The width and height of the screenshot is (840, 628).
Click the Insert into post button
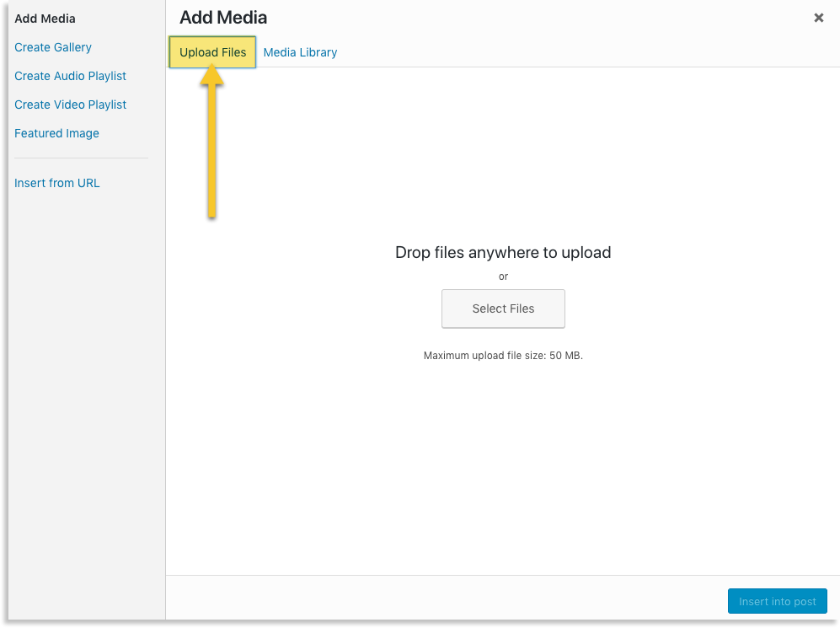(x=777, y=601)
